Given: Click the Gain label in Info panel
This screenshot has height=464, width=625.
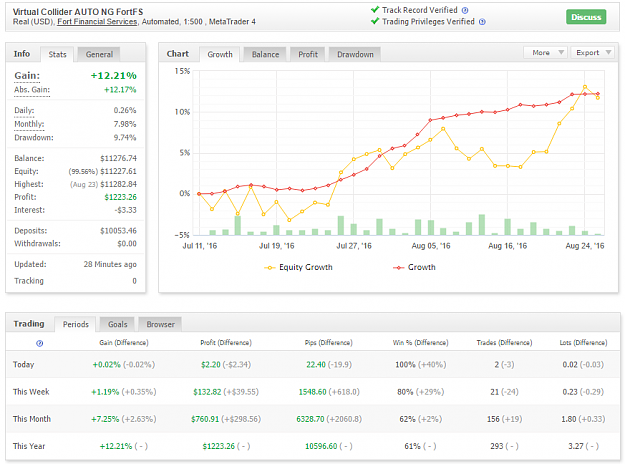Looking at the screenshot, I should click(x=27, y=76).
